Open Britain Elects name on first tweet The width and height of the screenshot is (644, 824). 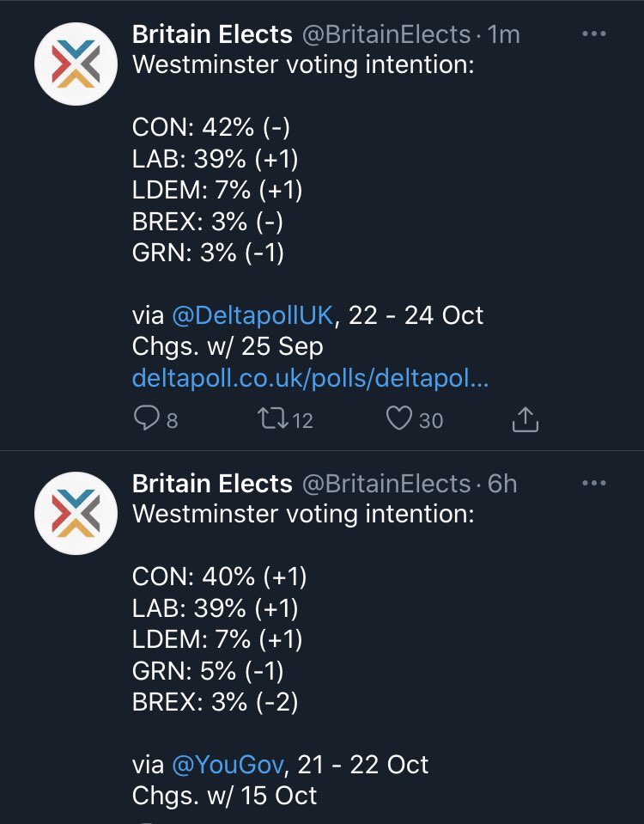(212, 34)
